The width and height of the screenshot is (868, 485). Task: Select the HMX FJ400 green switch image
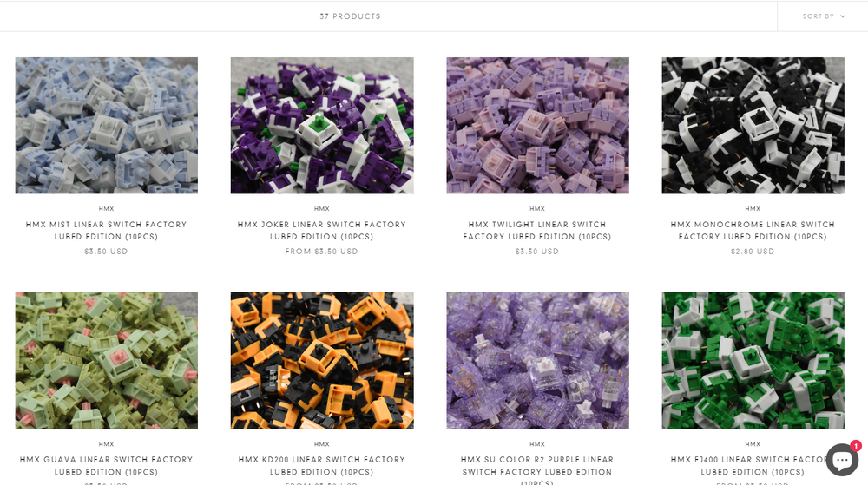click(x=753, y=361)
